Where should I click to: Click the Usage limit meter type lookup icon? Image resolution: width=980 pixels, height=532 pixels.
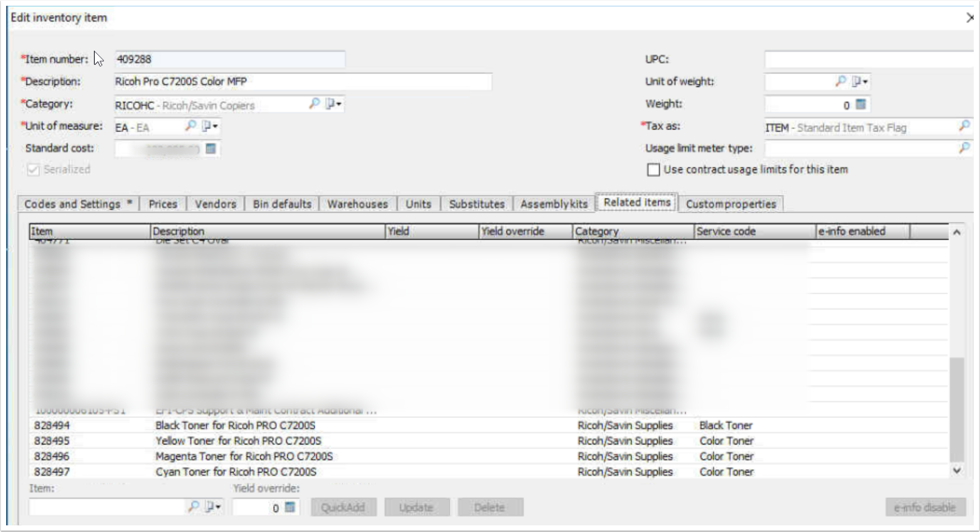[x=964, y=148]
